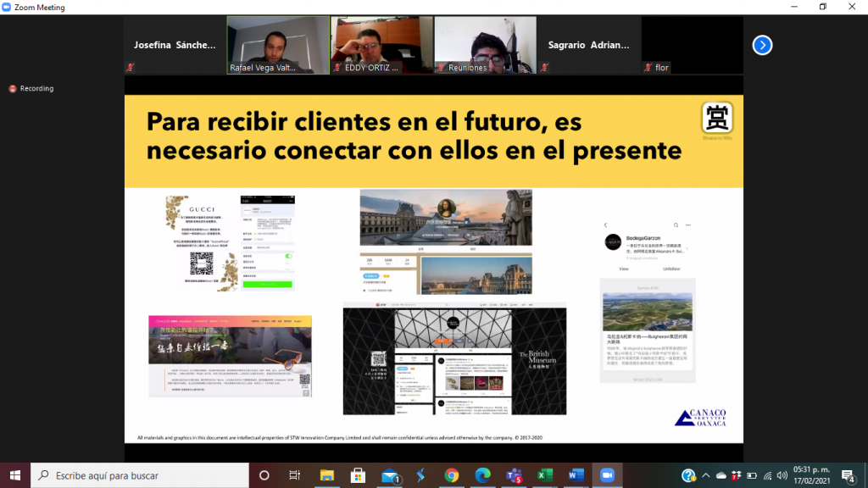Open Microsoft Store from the taskbar

[x=358, y=475]
